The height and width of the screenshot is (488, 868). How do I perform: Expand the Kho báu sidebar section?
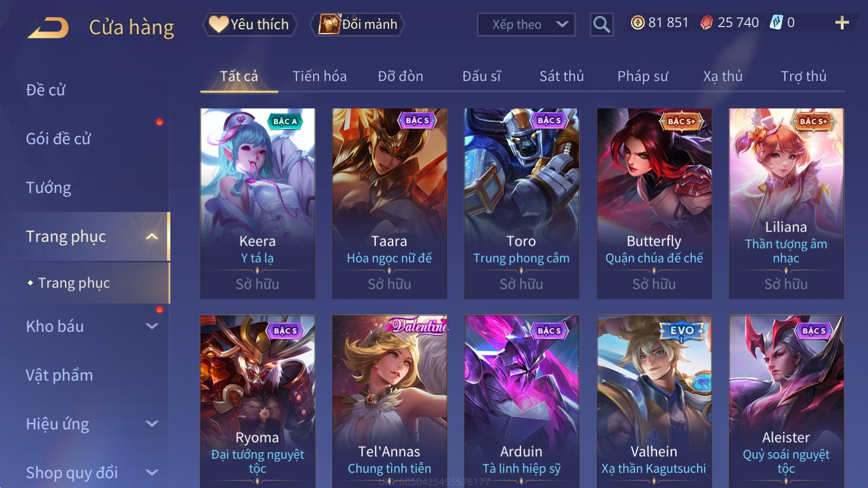point(152,326)
